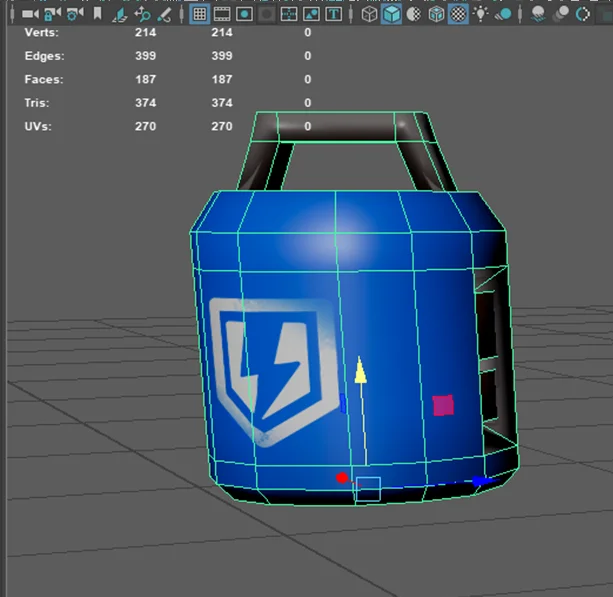Toggle the Lock Camera icon
Screen dimensions: 613x597
(52, 14)
